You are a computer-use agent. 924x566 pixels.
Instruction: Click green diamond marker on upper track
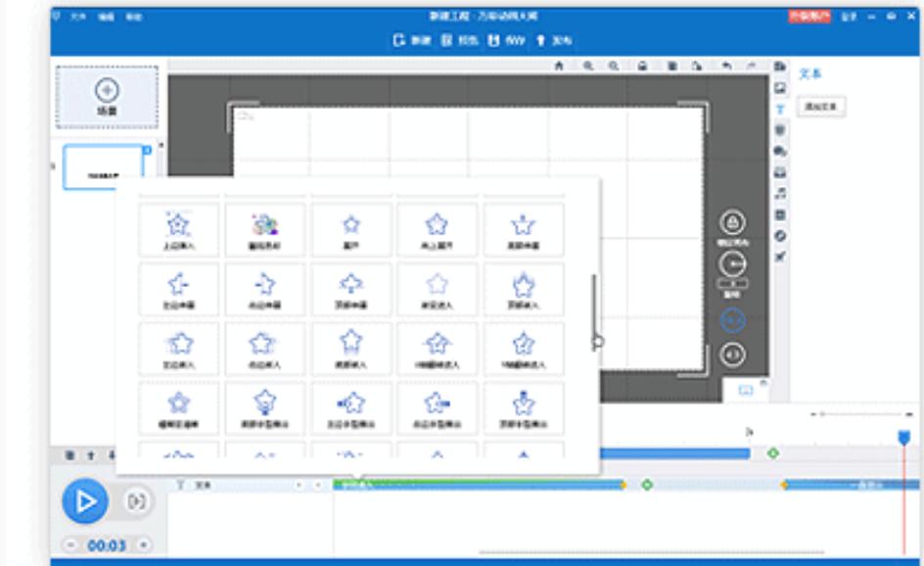point(773,453)
